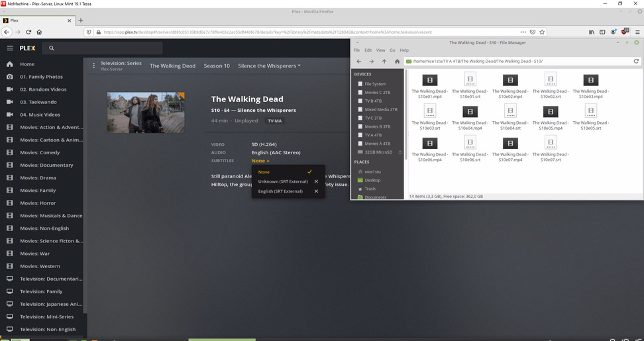Open the Silence the Whisperers episode dropdown

pos(269,66)
